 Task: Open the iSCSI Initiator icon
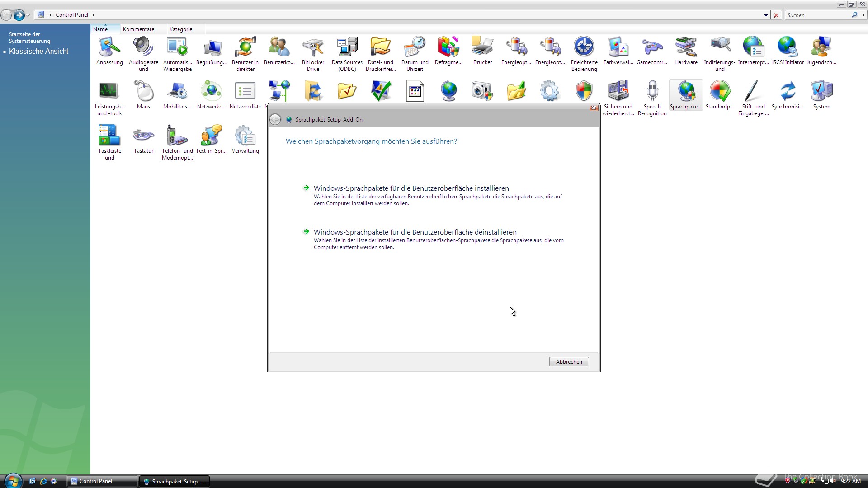pyautogui.click(x=788, y=51)
